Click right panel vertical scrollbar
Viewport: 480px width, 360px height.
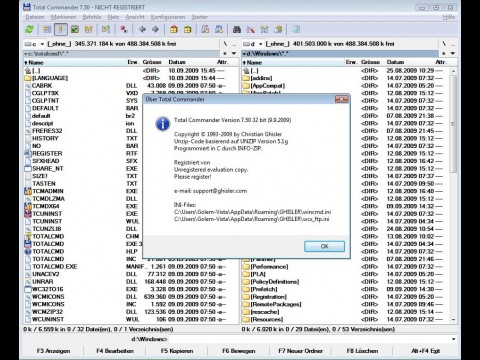(x=453, y=195)
